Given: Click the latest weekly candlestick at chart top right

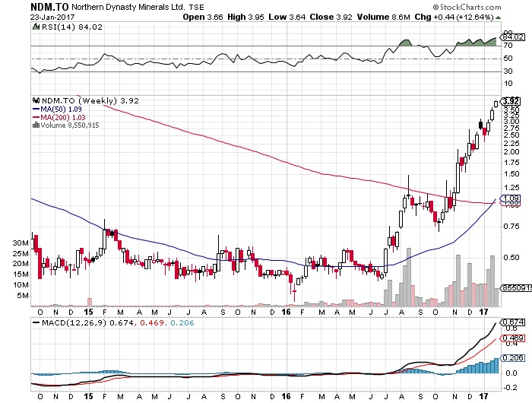Looking at the screenshot, I should pyautogui.click(x=496, y=104).
